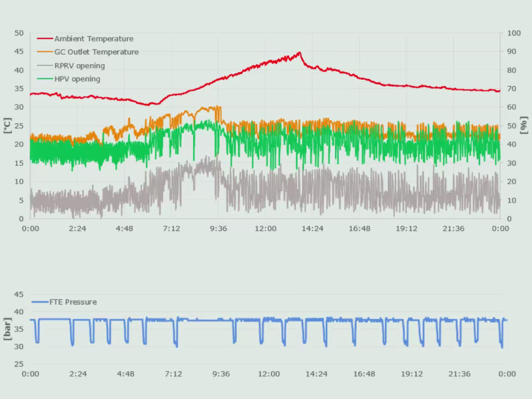Image resolution: width=532 pixels, height=399 pixels.
Task: Select the 35 tick on the bar axis
Action: [x=19, y=329]
